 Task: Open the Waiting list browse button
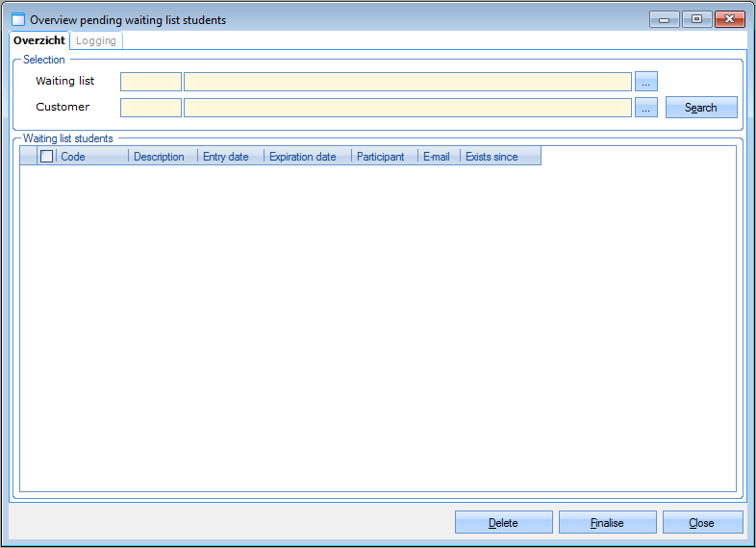[x=646, y=82]
